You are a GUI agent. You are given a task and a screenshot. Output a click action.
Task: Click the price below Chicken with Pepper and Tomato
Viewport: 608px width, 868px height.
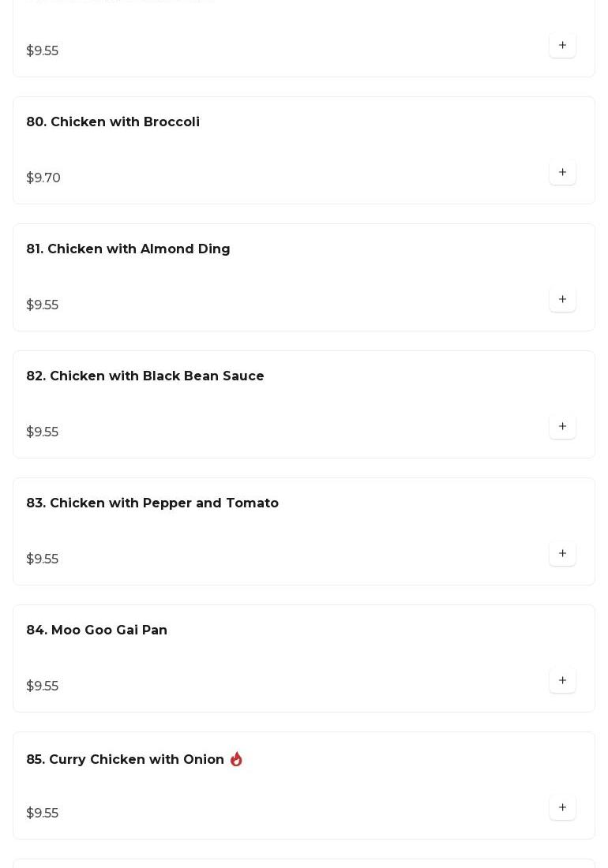tap(43, 559)
